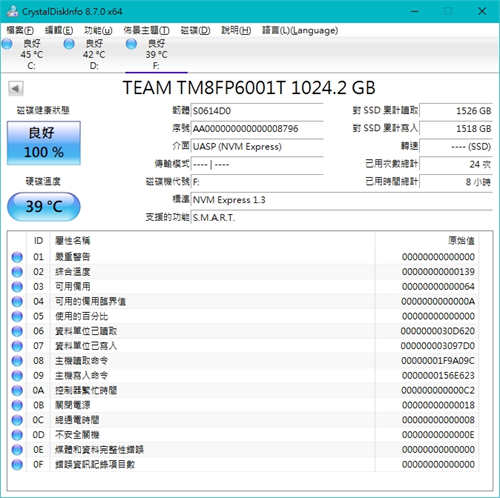Open the 說明(H) help menu

coord(236,30)
